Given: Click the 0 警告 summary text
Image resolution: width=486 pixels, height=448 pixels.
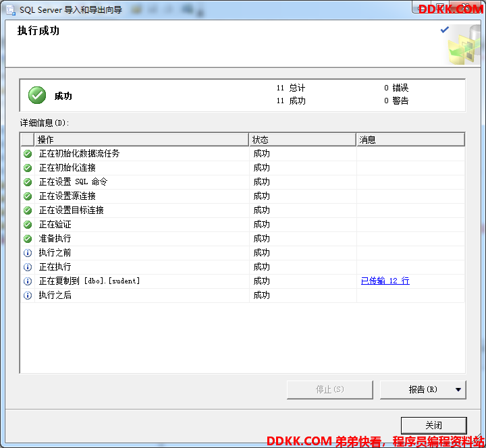Looking at the screenshot, I should pos(396,101).
